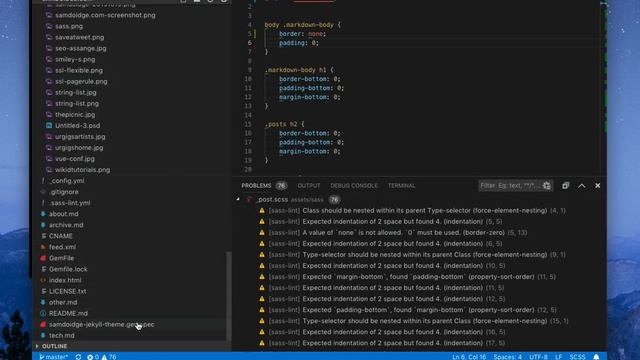This screenshot has height=360, width=640.
Task: Click the SCSS file icon beside _post.scss
Action: (x=249, y=200)
